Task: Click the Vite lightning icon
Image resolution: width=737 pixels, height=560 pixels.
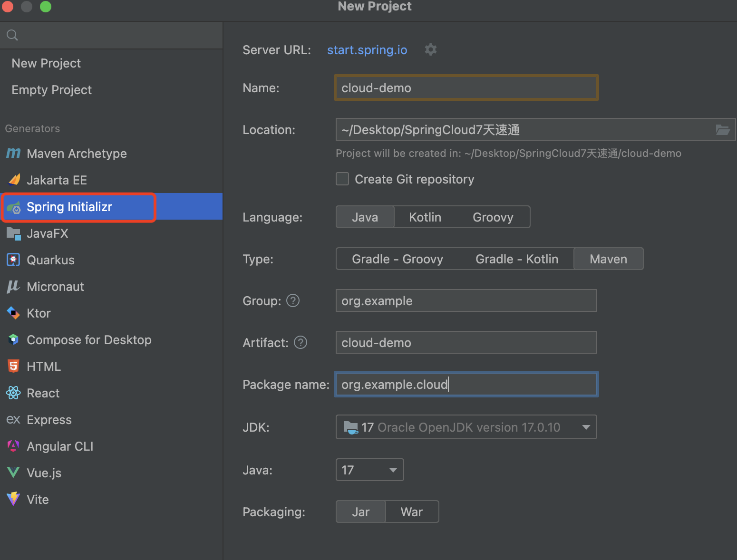Action: coord(13,499)
